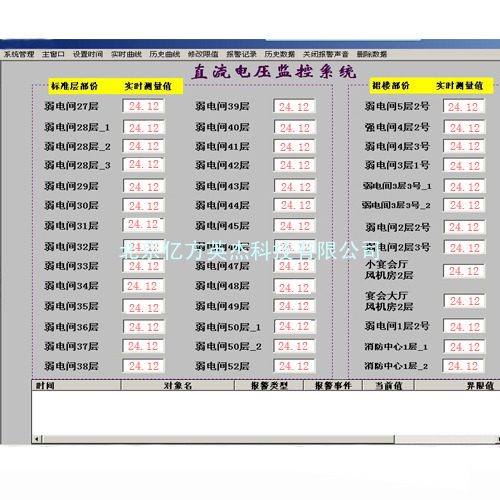
Task: Click the value field for 弱电间5层2号
Action: tap(463, 106)
